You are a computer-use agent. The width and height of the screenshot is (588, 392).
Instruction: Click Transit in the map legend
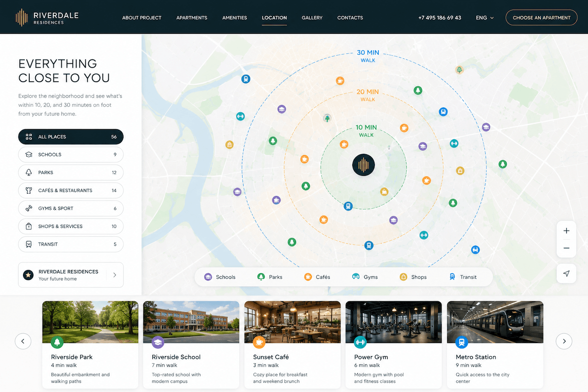point(463,277)
